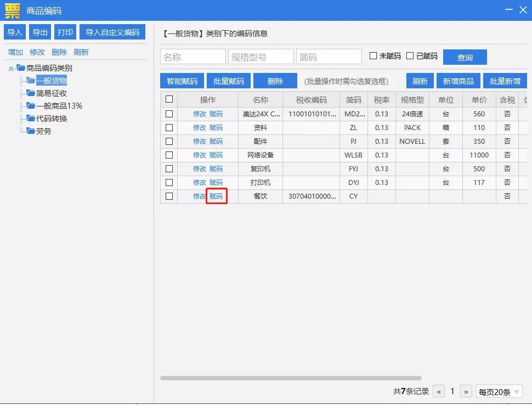The image size is (532, 405).
Task: Click the 查询 button
Action: (465, 57)
